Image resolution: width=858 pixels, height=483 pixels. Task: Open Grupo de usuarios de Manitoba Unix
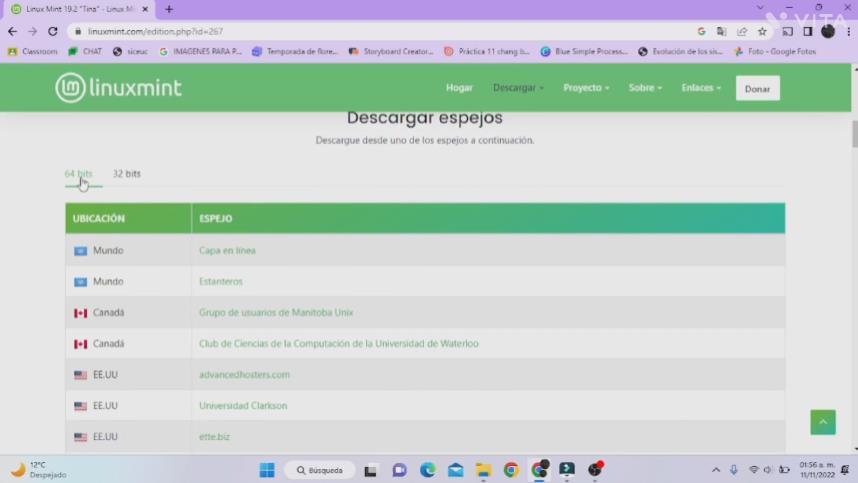pyautogui.click(x=276, y=312)
